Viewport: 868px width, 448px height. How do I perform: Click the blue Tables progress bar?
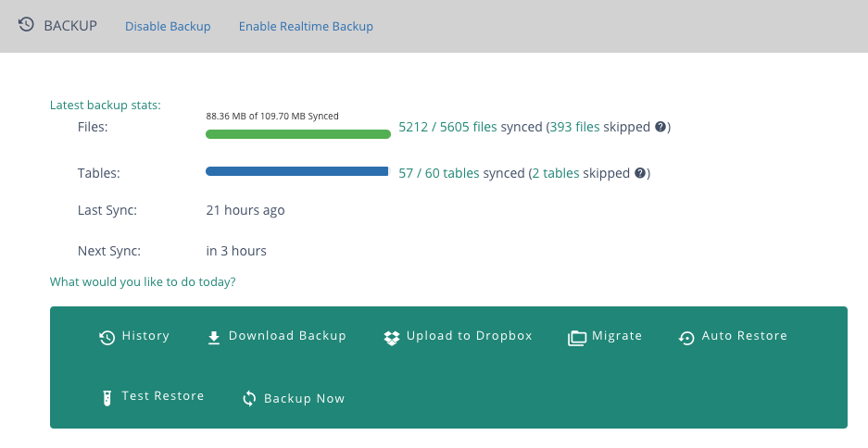coord(297,171)
